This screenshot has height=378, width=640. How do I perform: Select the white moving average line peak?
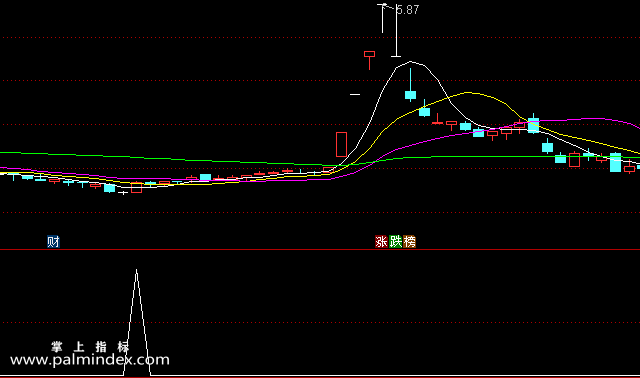(411, 62)
